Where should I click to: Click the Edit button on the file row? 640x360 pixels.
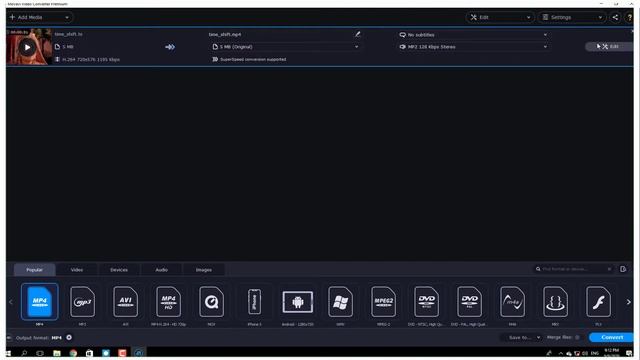[x=609, y=47]
